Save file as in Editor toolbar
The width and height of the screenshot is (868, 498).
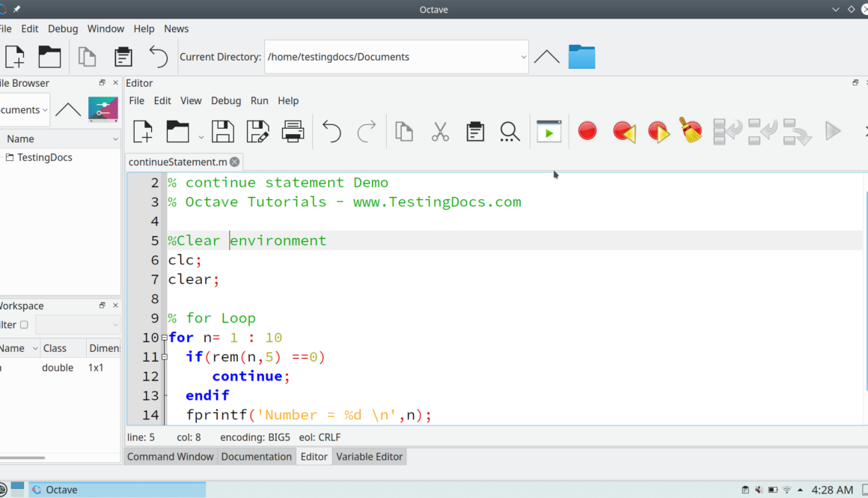257,132
